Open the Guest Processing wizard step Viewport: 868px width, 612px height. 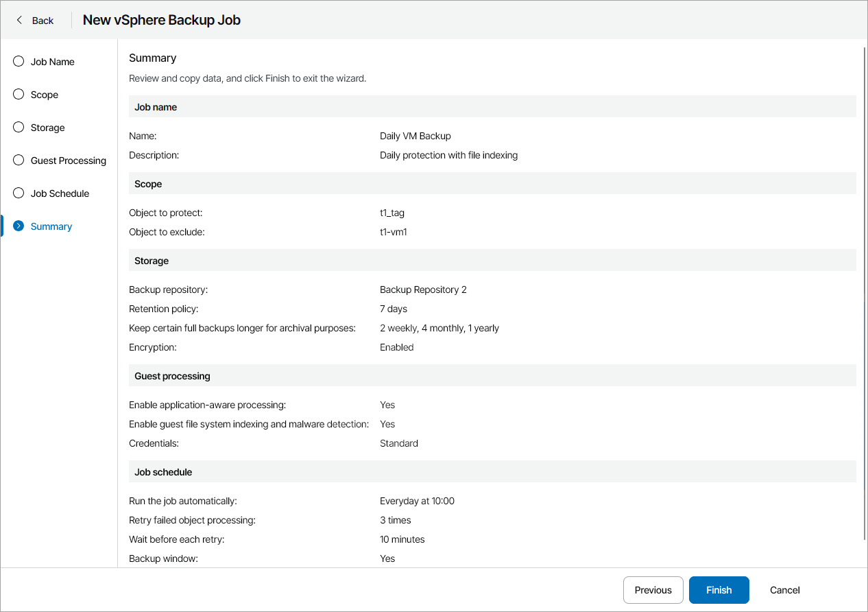[x=68, y=161]
